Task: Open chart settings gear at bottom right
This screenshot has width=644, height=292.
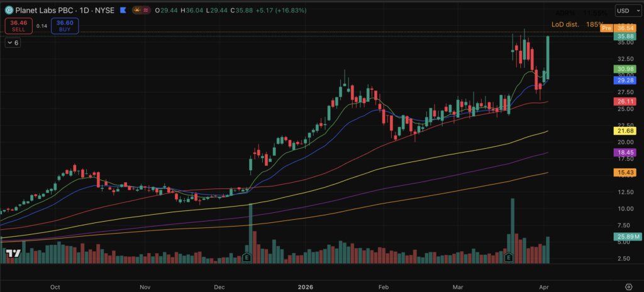Action: (x=628, y=286)
